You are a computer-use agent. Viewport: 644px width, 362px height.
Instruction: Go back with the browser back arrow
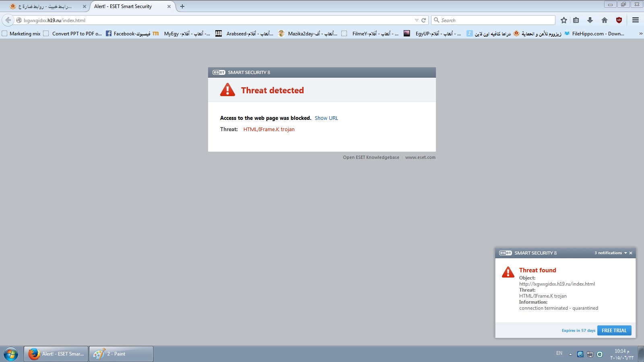coord(8,20)
